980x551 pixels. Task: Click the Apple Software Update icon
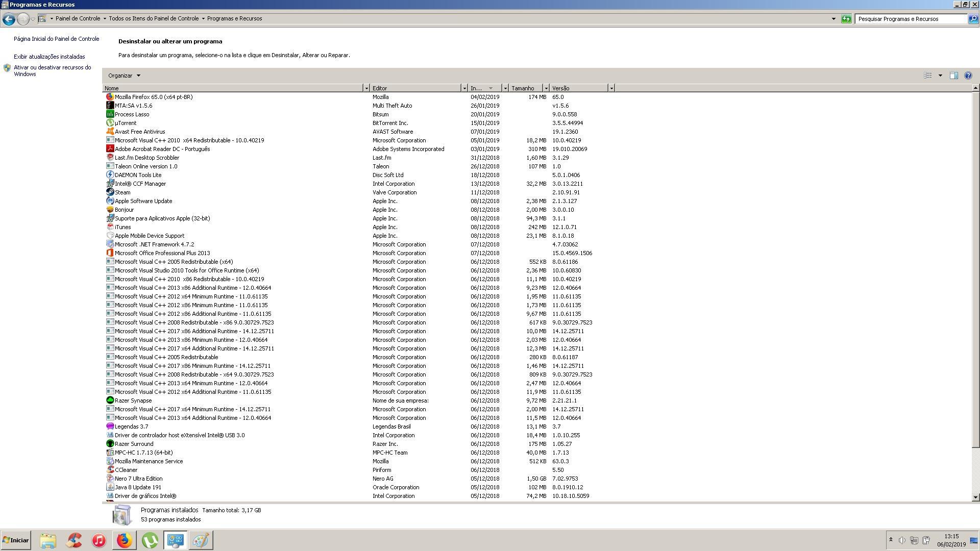tap(110, 201)
